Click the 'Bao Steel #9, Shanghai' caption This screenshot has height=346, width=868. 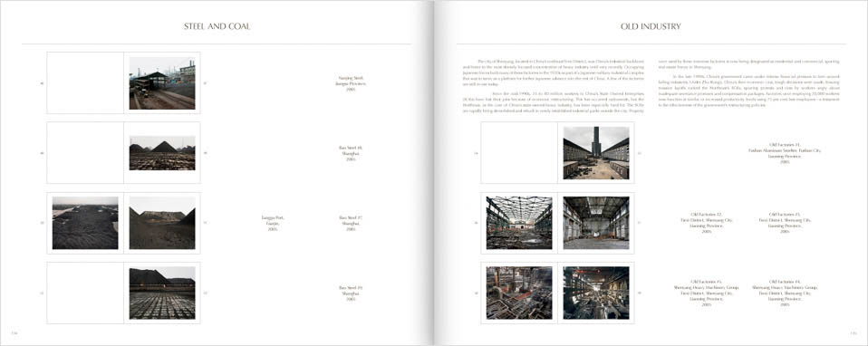coord(351,293)
